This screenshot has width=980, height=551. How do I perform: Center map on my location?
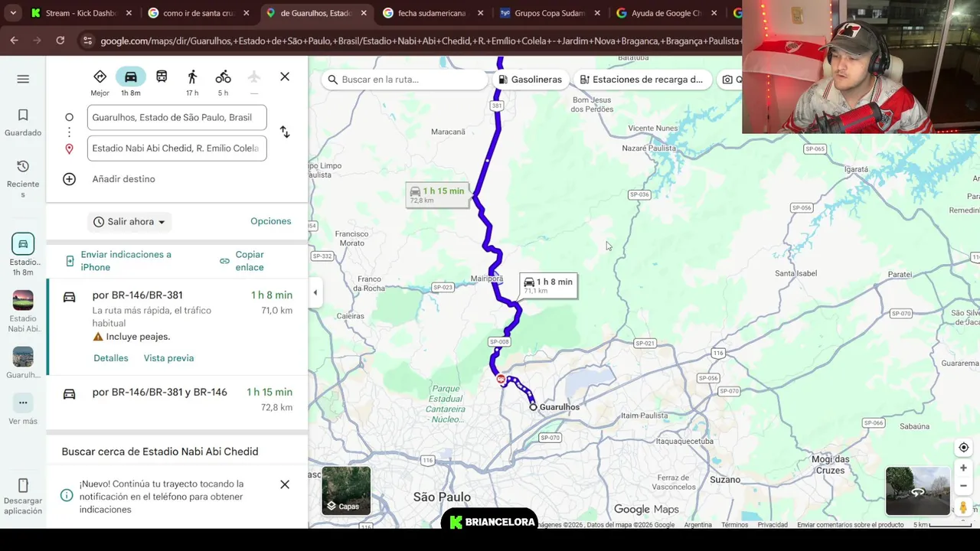tap(964, 448)
